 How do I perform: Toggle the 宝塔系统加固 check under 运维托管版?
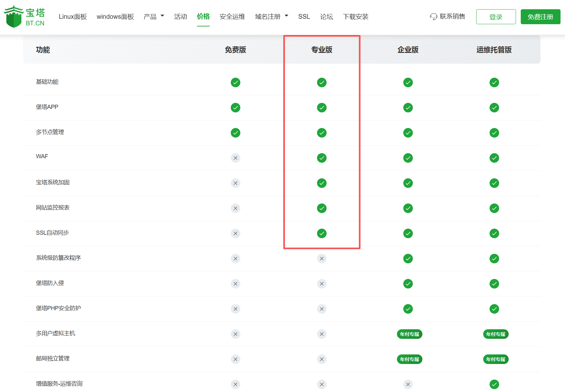pos(494,183)
